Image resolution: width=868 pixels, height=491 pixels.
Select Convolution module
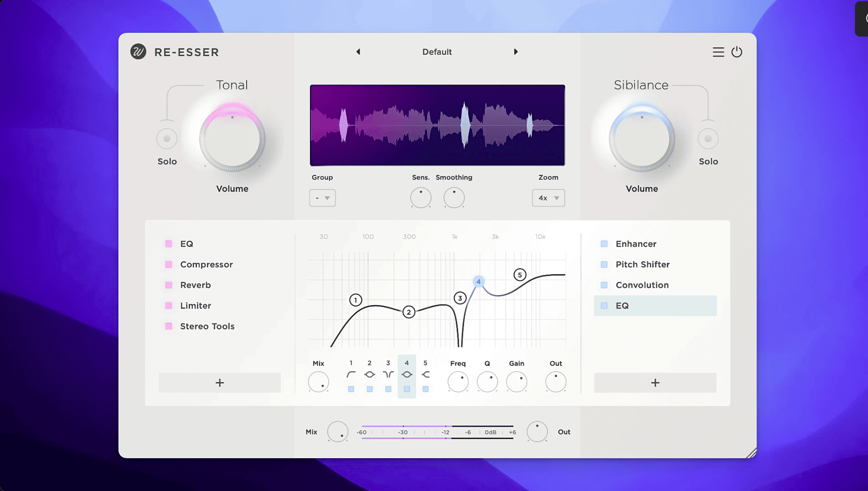click(642, 285)
